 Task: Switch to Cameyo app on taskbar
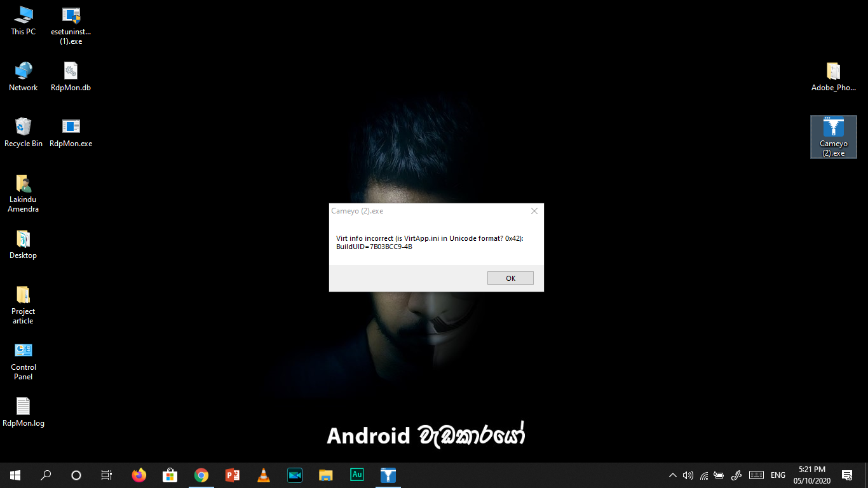coord(388,475)
